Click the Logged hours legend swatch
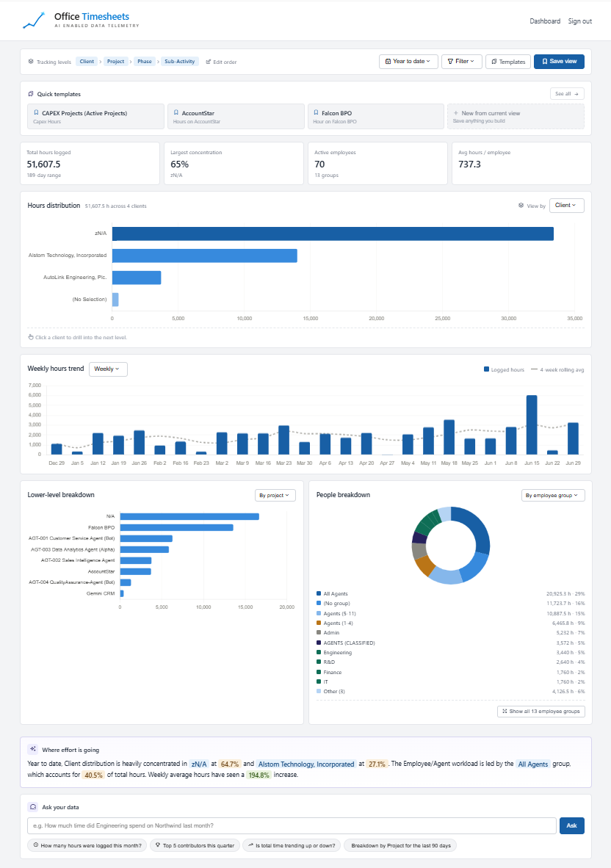This screenshot has height=868, width=611. [486, 369]
